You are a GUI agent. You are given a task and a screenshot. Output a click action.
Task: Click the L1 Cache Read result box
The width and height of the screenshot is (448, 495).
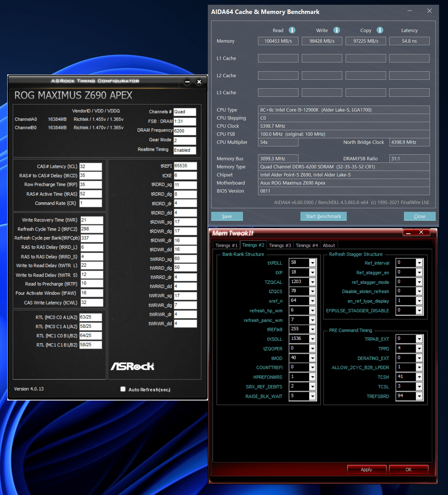pyautogui.click(x=278, y=58)
